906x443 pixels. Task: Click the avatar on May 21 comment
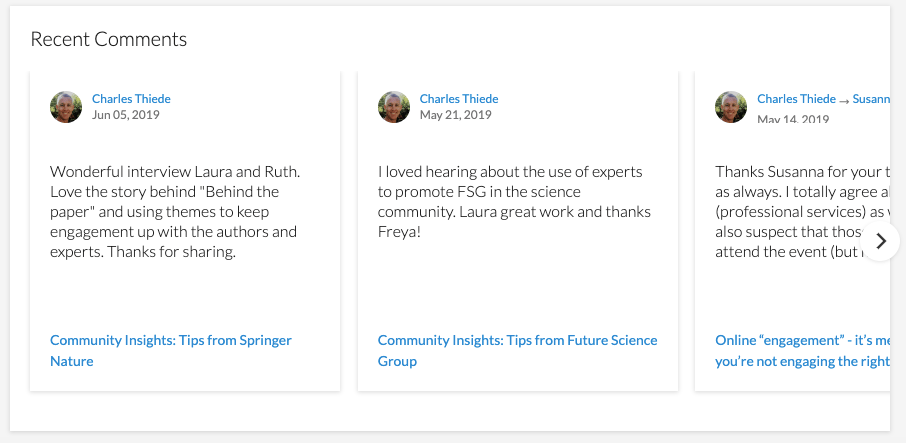tap(394, 107)
